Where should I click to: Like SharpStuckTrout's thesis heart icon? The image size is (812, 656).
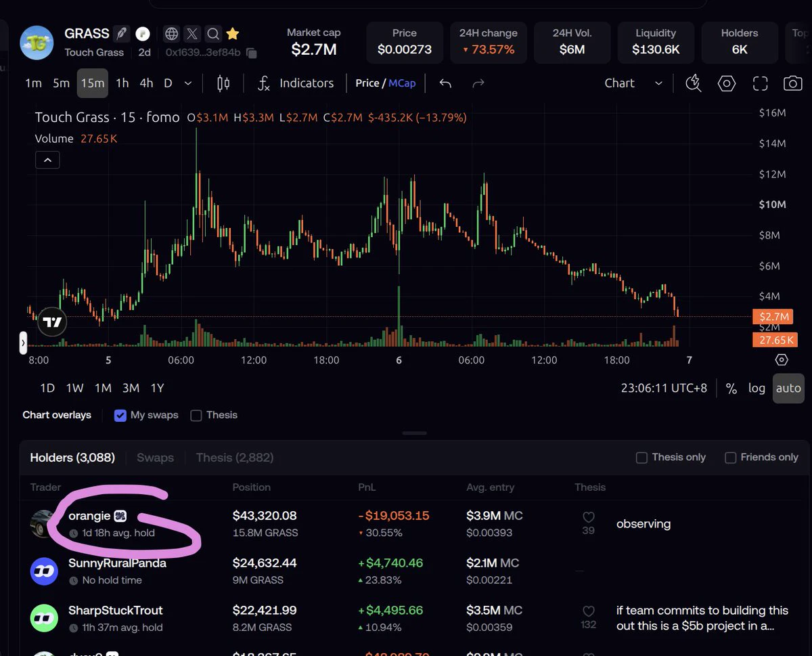[x=589, y=611]
